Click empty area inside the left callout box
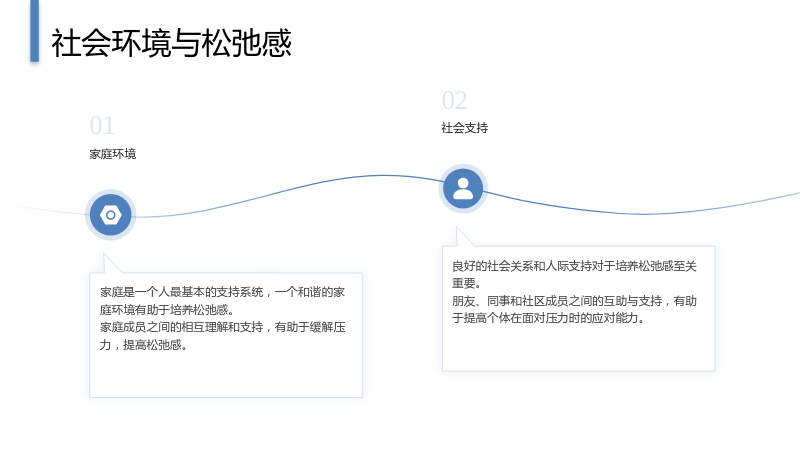Image resolution: width=800 pixels, height=450 pixels. click(x=226, y=376)
